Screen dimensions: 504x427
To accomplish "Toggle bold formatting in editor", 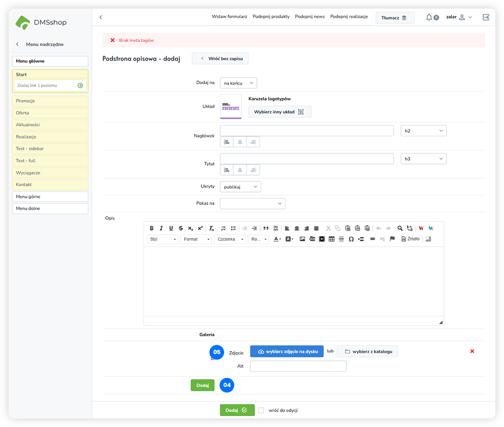I will (152, 228).
